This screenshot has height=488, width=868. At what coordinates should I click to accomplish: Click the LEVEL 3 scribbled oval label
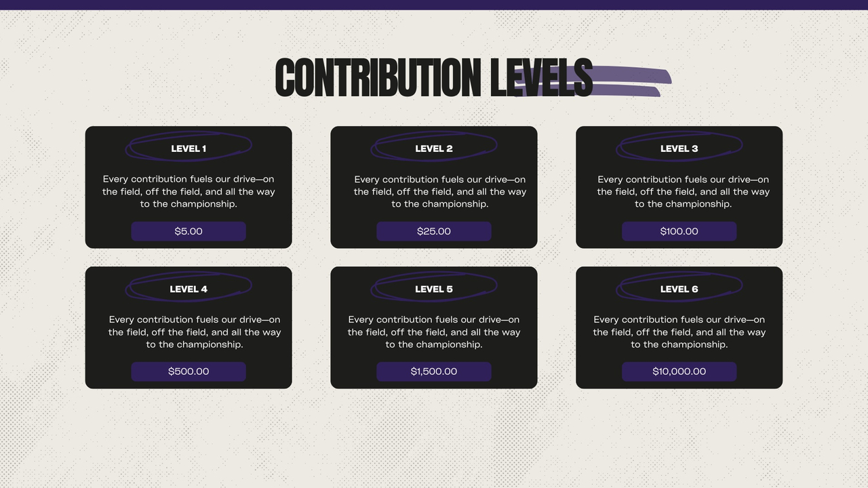pyautogui.click(x=679, y=146)
